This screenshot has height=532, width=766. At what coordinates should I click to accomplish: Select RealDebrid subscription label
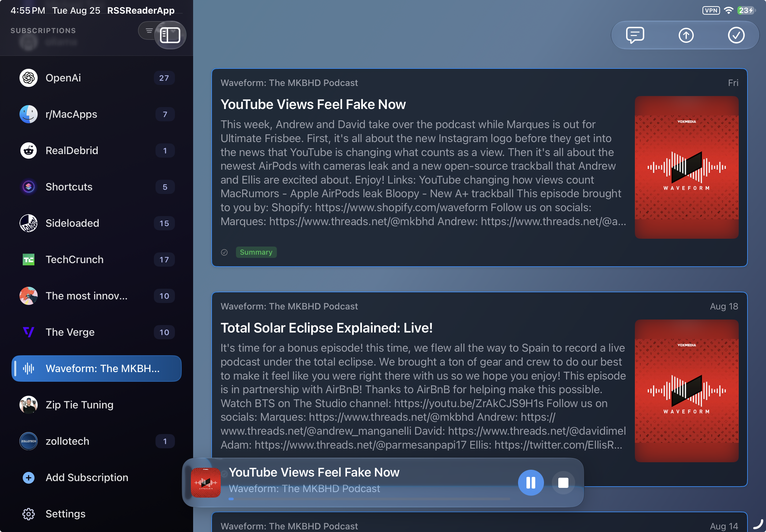(x=72, y=151)
